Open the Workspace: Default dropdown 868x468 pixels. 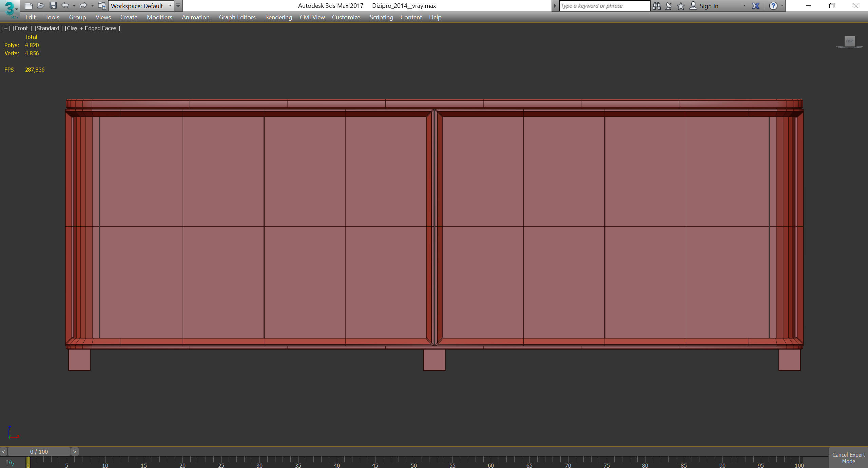(141, 6)
